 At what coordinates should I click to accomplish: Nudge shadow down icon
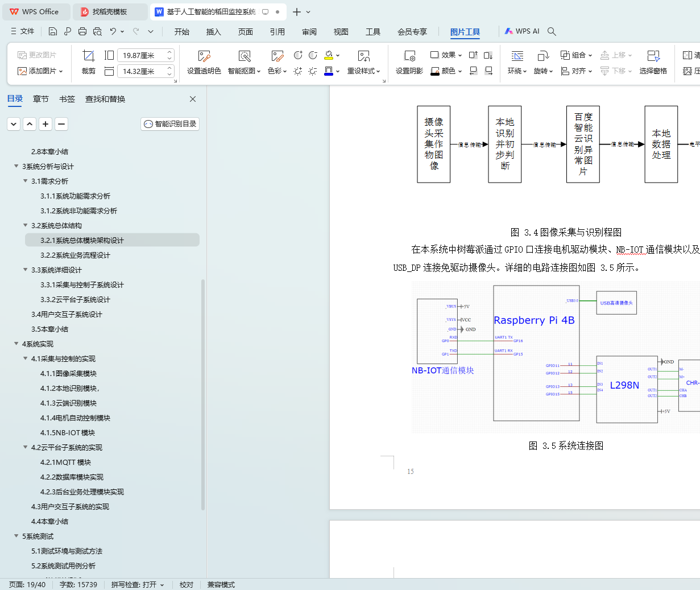click(x=488, y=55)
